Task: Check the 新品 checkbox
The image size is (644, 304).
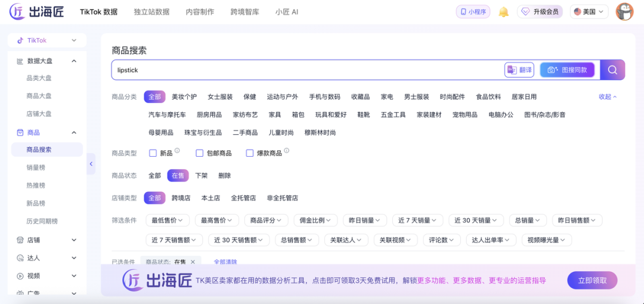Action: pyautogui.click(x=153, y=153)
